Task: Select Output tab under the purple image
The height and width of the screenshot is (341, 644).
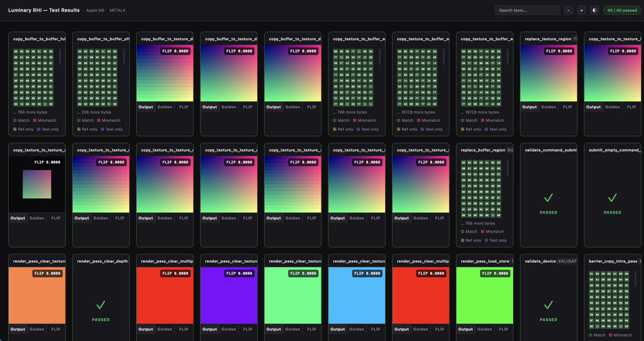Action: [210, 329]
